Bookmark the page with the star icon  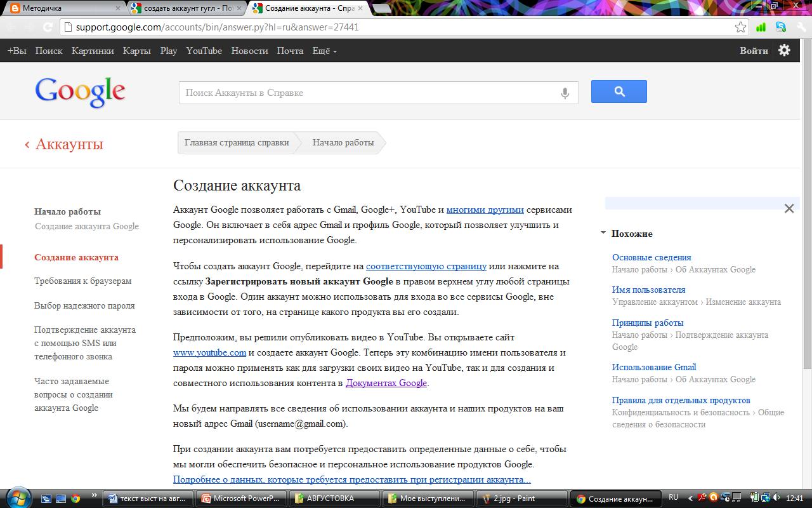740,27
